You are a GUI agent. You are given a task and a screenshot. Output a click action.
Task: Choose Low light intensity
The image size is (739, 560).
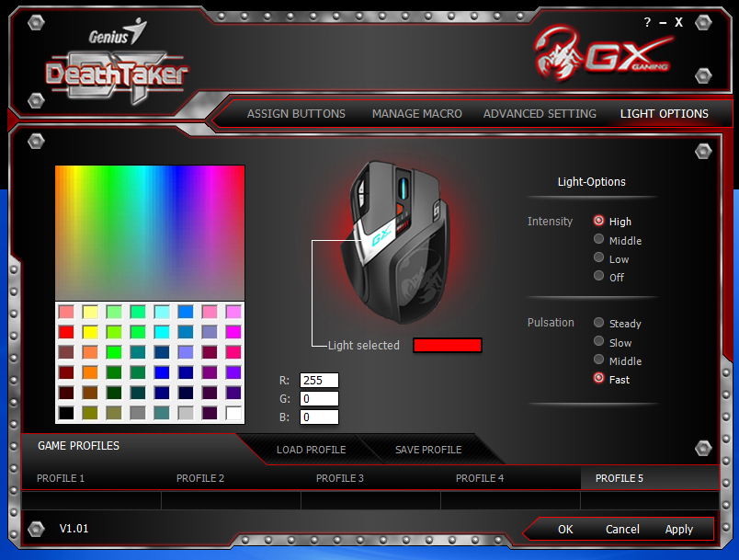point(599,258)
